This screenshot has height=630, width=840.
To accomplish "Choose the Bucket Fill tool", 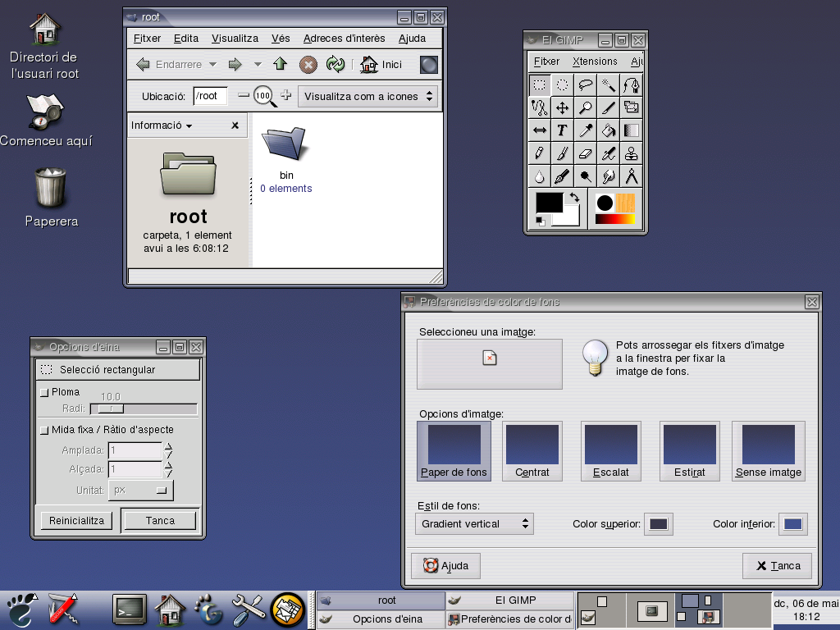I will coord(608,130).
